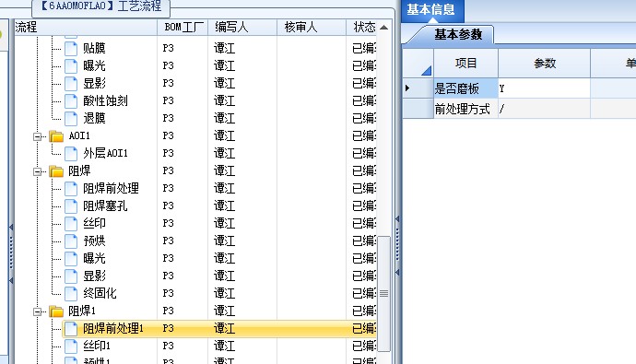Viewport: 636px width, 364px height.
Task: Click lower splitter arrow beside 基本信息 panel
Action: 397,273
